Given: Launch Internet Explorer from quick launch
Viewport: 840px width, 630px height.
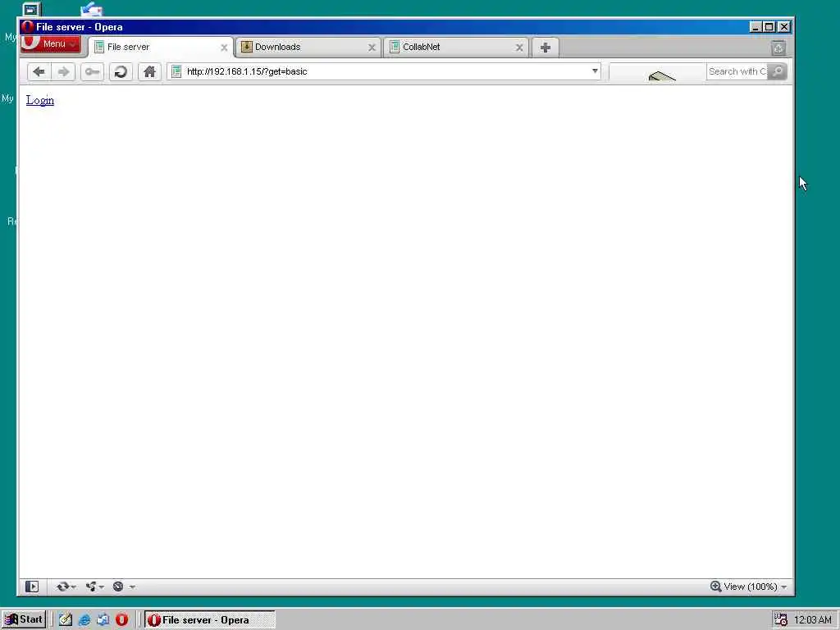Looking at the screenshot, I should 84,620.
